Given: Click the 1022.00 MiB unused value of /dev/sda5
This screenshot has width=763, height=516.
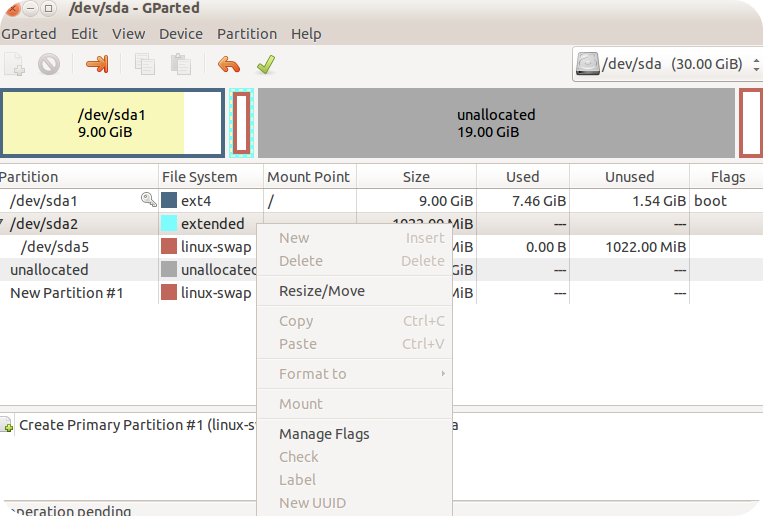Looking at the screenshot, I should [646, 247].
